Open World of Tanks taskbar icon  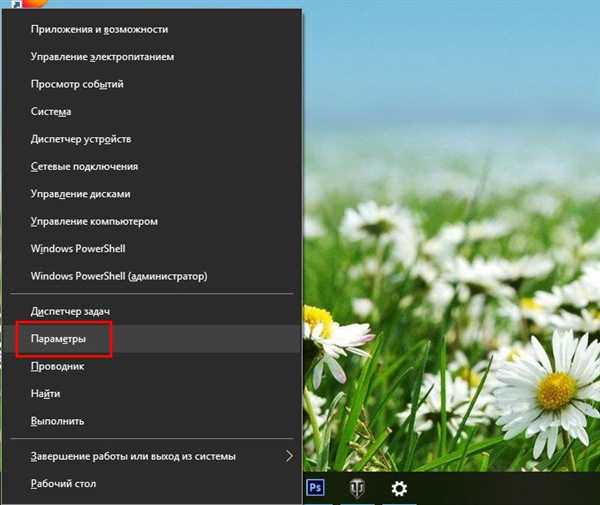point(357,489)
